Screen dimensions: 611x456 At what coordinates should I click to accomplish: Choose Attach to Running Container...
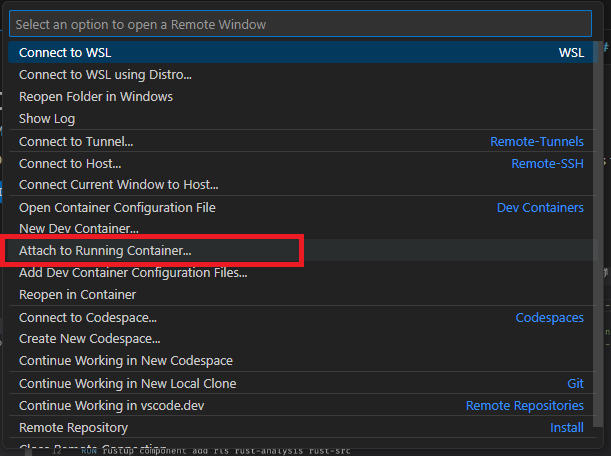(x=303, y=250)
